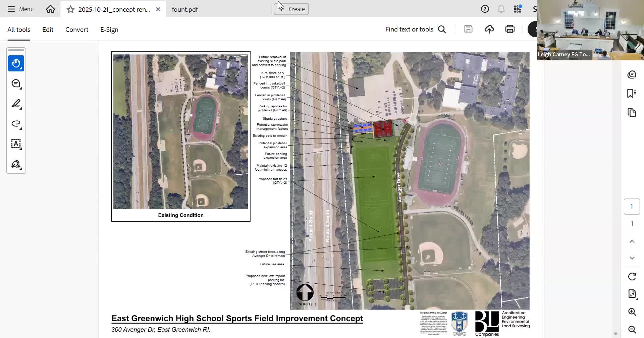Choose the freehand Draw tool

click(x=16, y=124)
